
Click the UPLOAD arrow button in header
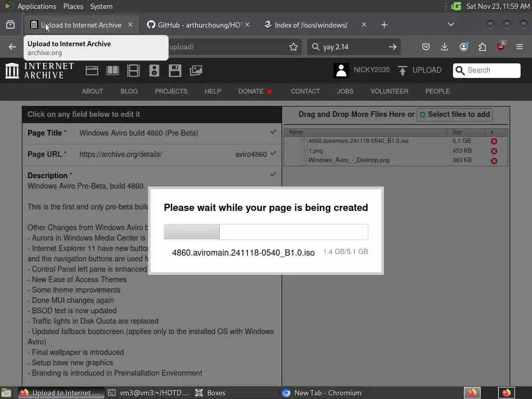pos(420,70)
